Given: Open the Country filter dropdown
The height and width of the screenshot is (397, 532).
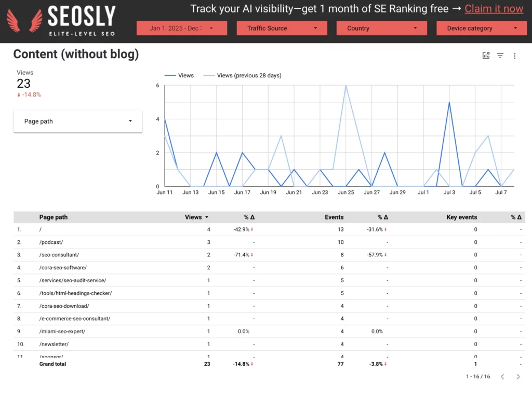Looking at the screenshot, I should [381, 28].
